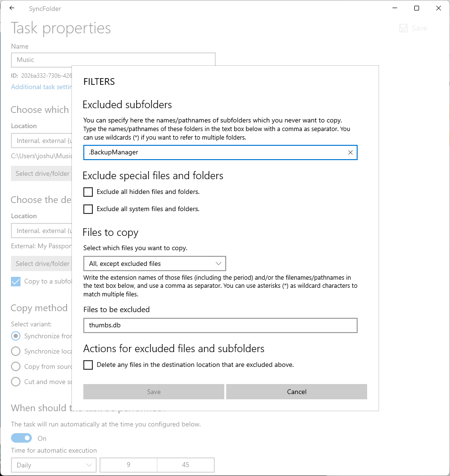
Task: Click the .BackupManager excluded subfolders field
Action: (x=214, y=152)
